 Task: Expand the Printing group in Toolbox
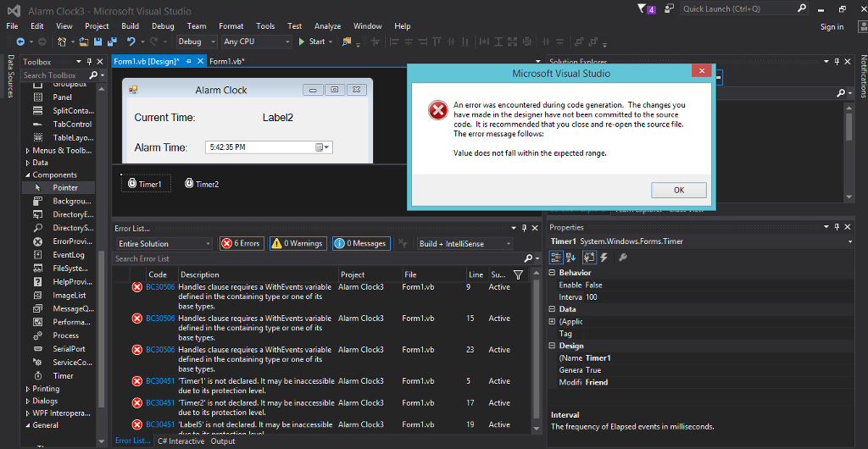click(x=28, y=389)
